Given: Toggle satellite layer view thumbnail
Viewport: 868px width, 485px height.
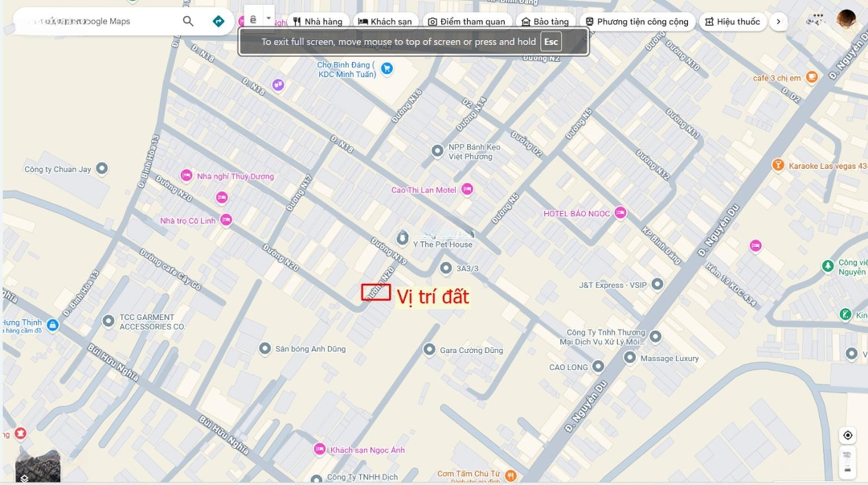Looking at the screenshot, I should (x=38, y=466).
